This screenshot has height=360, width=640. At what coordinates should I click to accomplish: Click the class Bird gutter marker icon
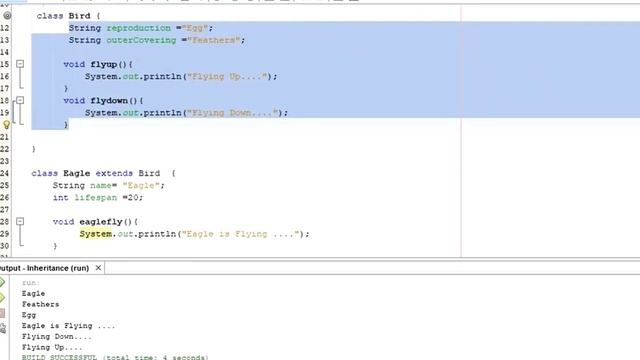[x=7, y=16]
